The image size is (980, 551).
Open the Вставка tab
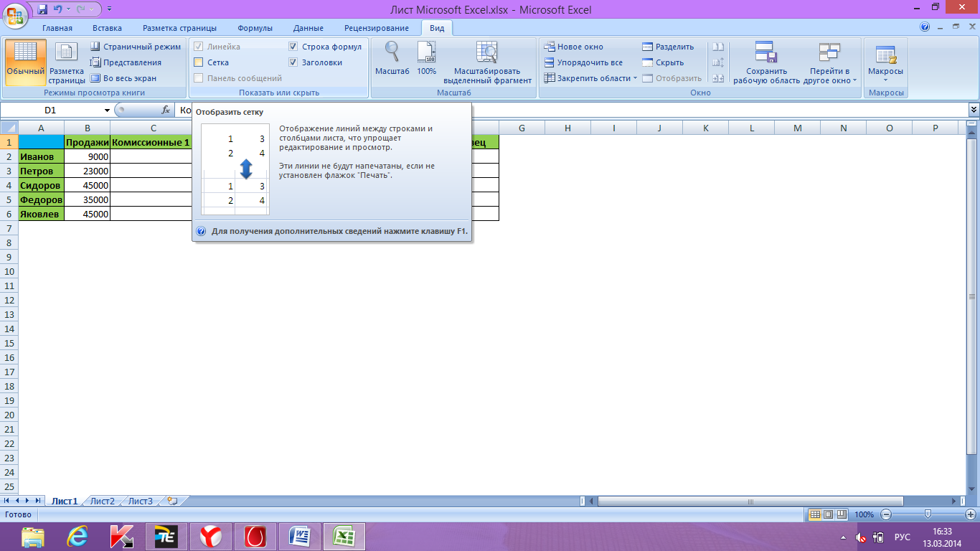tap(107, 28)
